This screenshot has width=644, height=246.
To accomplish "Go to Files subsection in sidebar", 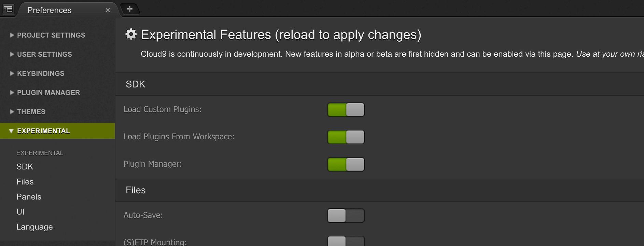I will pyautogui.click(x=25, y=182).
